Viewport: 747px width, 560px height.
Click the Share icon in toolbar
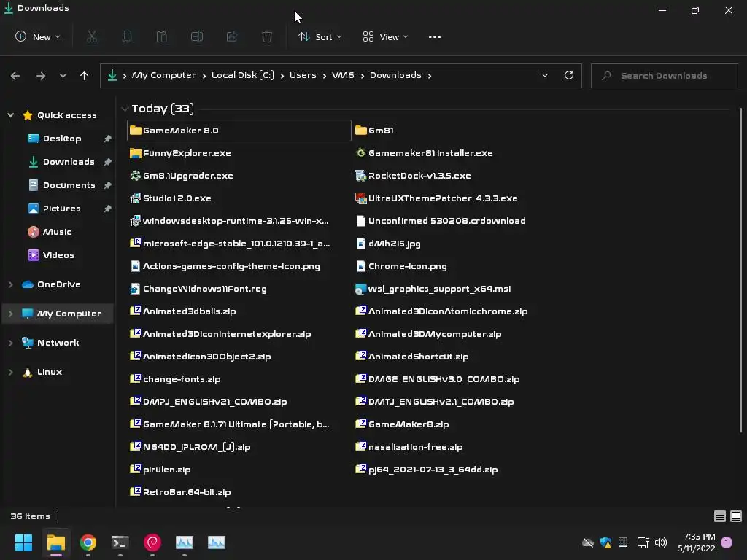[x=232, y=36]
